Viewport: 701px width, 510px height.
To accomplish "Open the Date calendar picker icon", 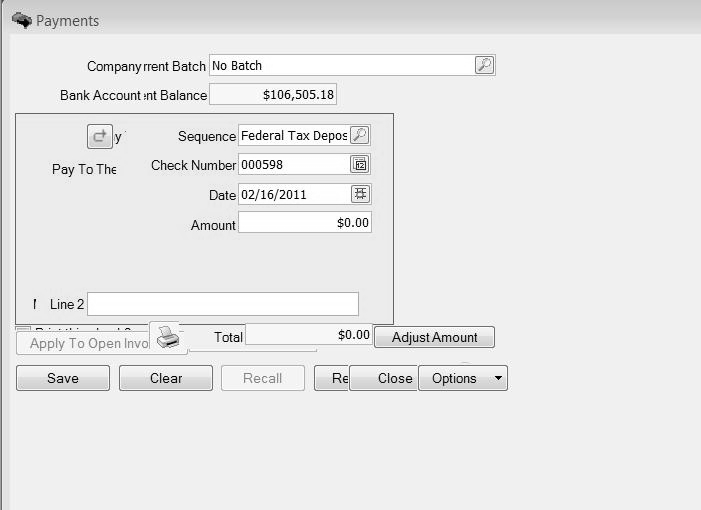I will point(360,194).
